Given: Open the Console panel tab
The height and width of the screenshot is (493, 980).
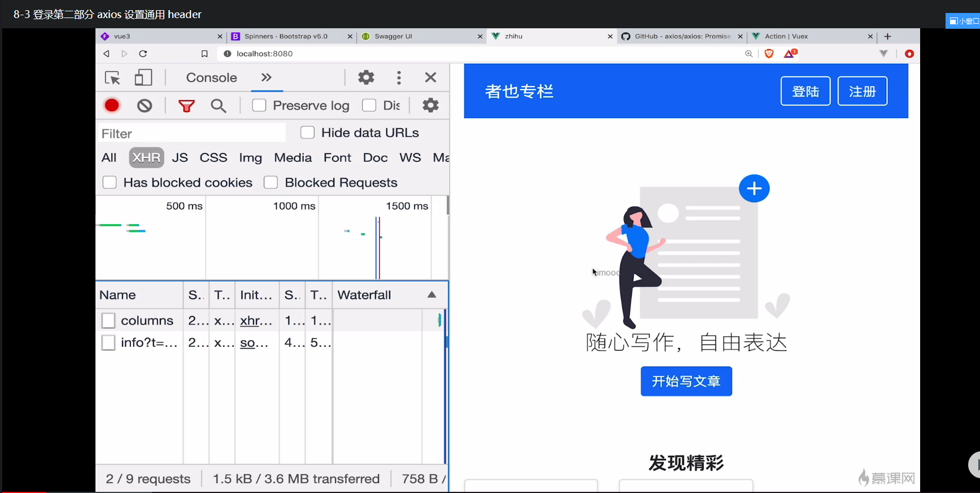Looking at the screenshot, I should (212, 77).
